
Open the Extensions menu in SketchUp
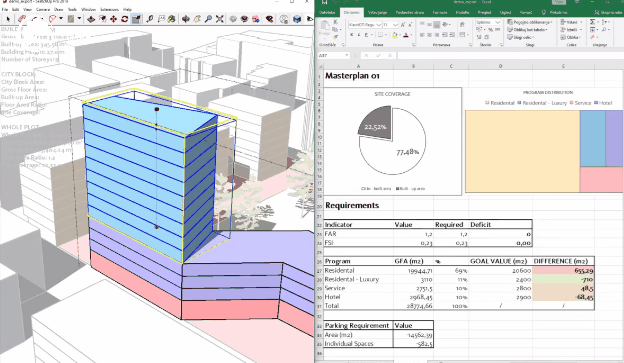point(109,9)
